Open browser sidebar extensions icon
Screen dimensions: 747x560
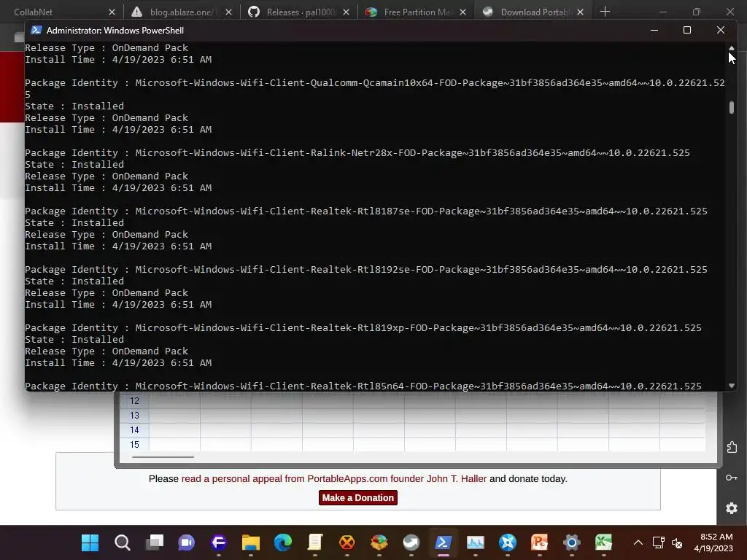(732, 447)
